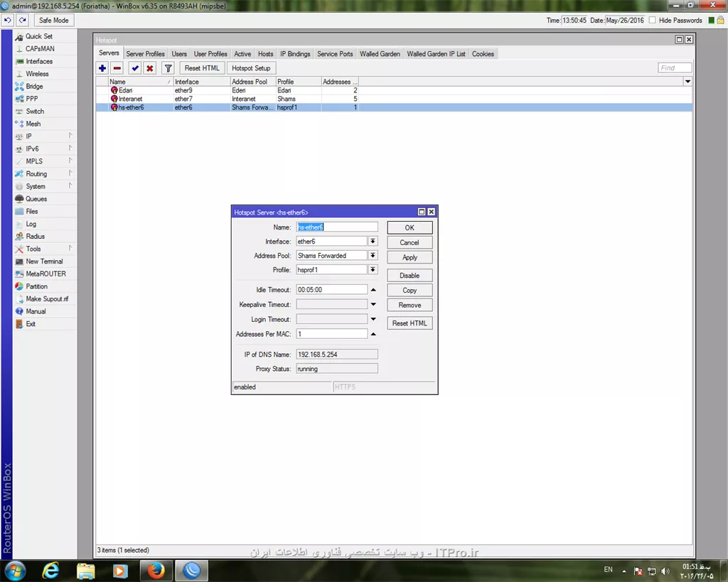728x582 pixels.
Task: Click Copy in Hotspot Server dialog
Action: tap(409, 291)
